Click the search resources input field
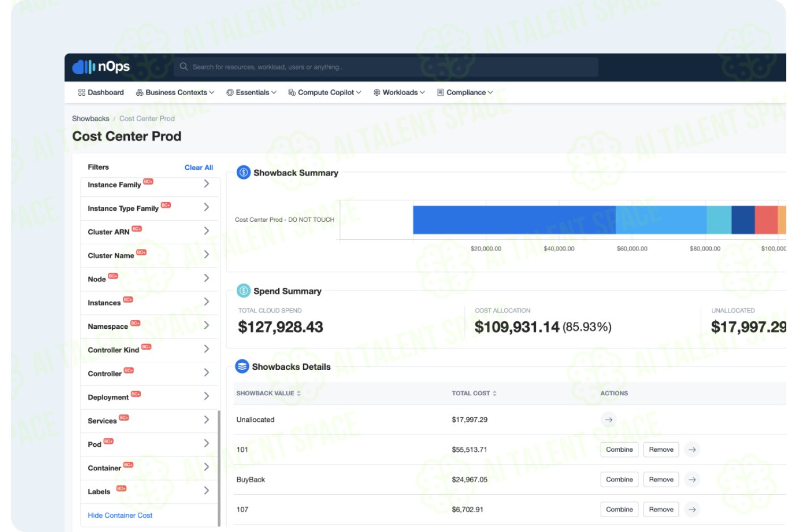 (386, 67)
